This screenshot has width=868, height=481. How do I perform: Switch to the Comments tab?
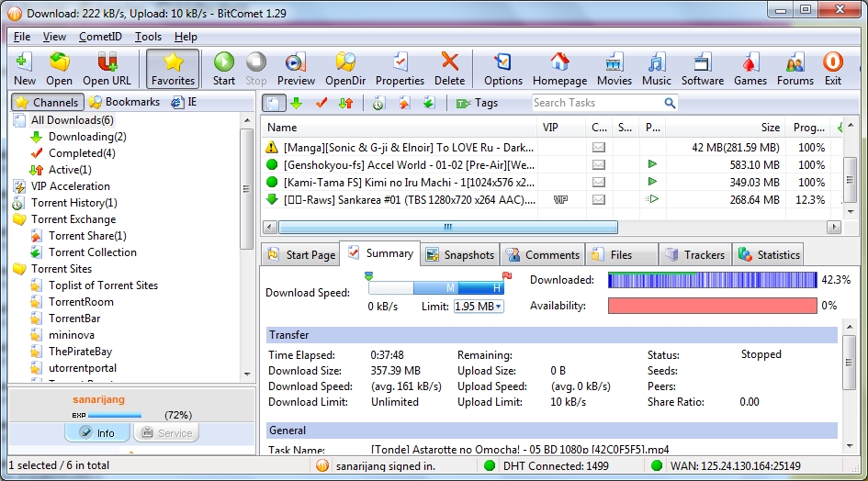[543, 254]
